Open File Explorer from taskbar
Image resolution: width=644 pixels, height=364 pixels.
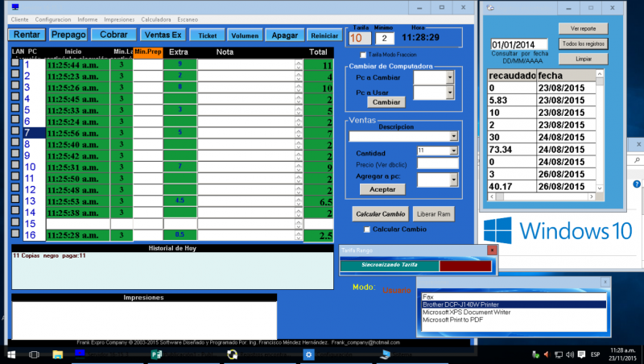pos(57,354)
